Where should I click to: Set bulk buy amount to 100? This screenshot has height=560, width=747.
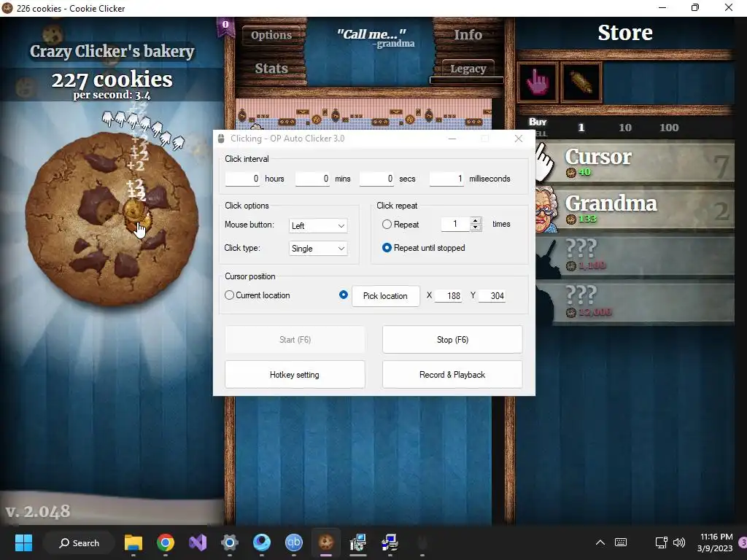coord(669,127)
